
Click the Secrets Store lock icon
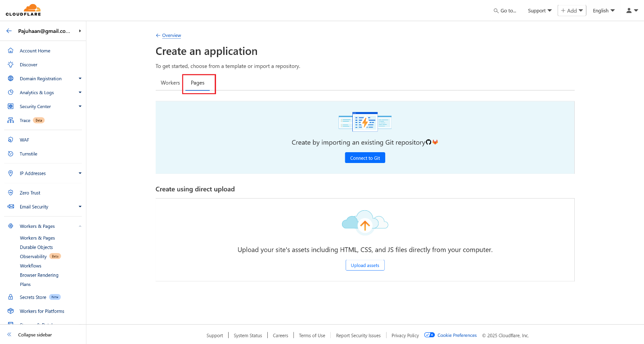click(11, 297)
